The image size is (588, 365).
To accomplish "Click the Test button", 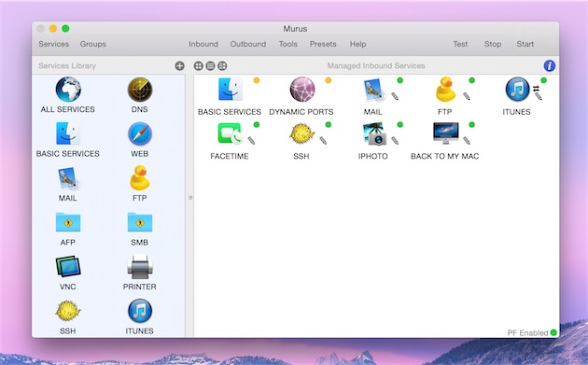I will [460, 44].
